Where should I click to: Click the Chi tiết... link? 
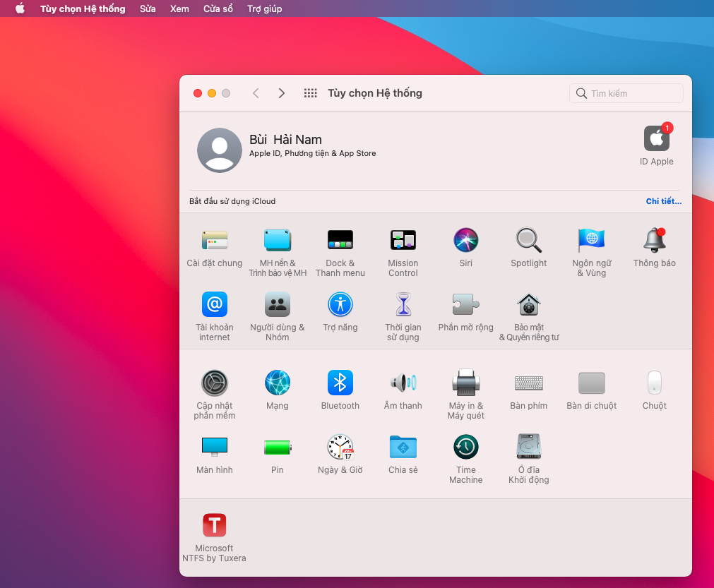663,201
